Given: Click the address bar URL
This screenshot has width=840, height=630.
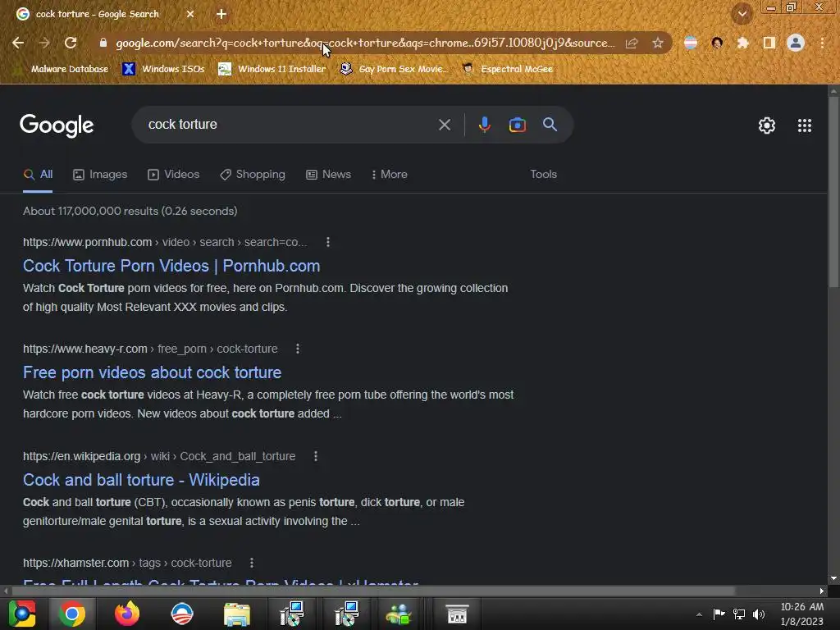Looking at the screenshot, I should pyautogui.click(x=364, y=43).
